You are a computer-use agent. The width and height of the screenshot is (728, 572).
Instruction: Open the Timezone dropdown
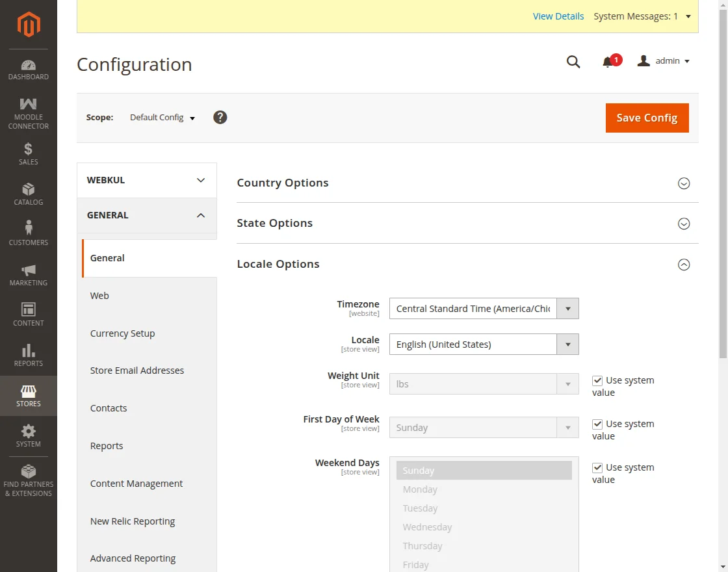[484, 309]
